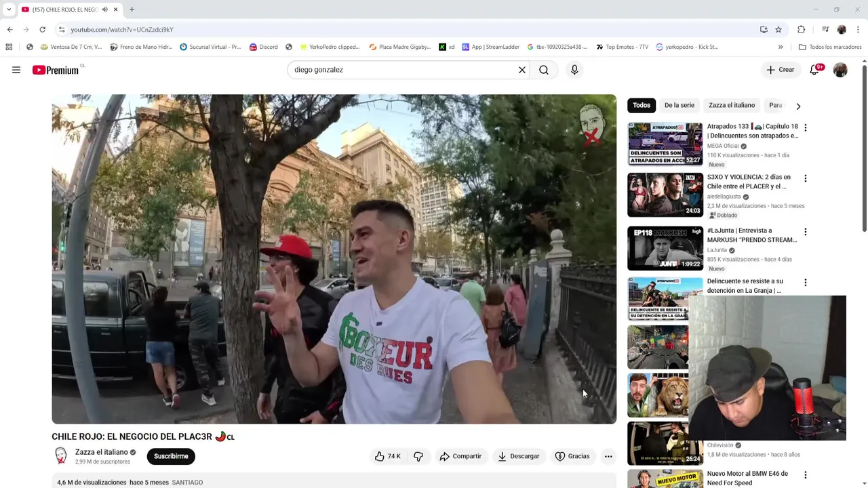Open the Todos los marcadores folder

tap(830, 47)
